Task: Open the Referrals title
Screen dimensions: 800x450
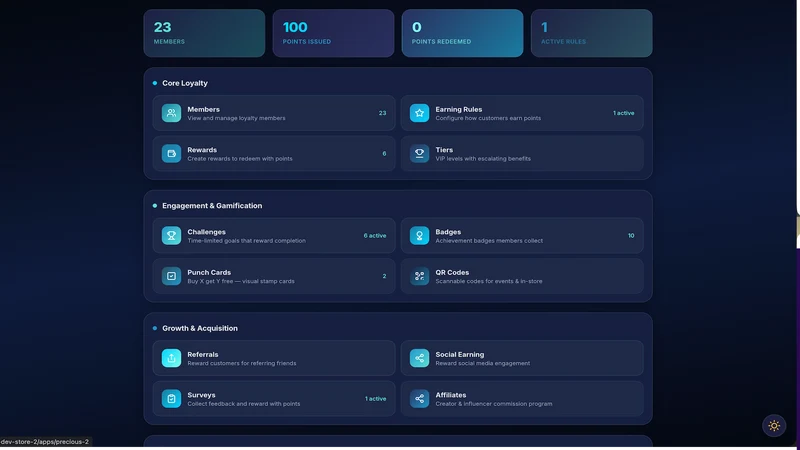Action: tap(203, 355)
